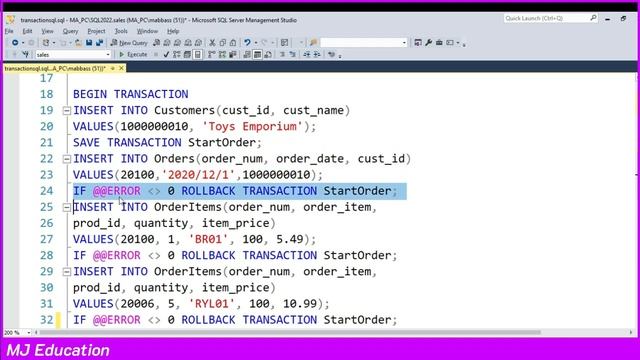Click the Decrease Indent icon

click(307, 54)
